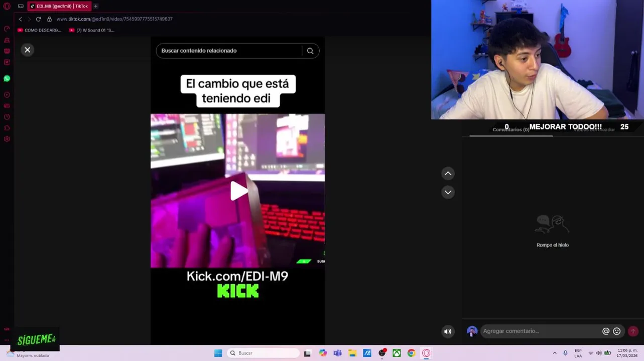Reload the TikTok page

coord(38,19)
